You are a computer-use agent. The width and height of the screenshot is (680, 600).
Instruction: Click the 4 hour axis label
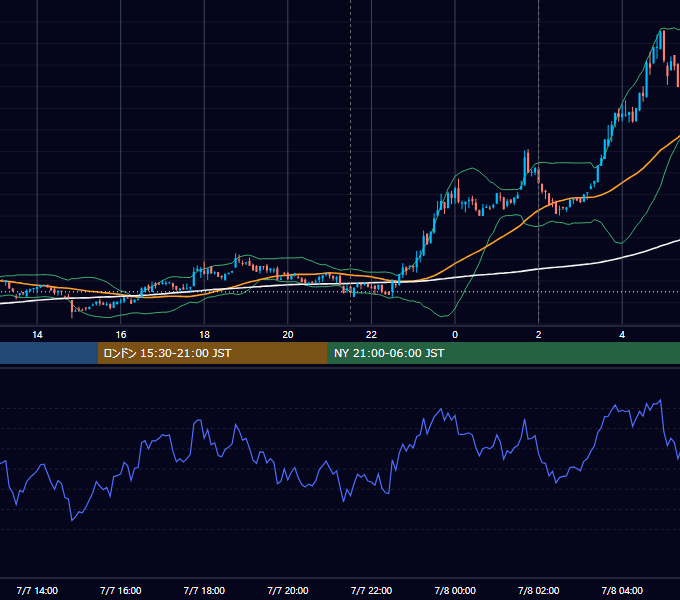(622, 335)
